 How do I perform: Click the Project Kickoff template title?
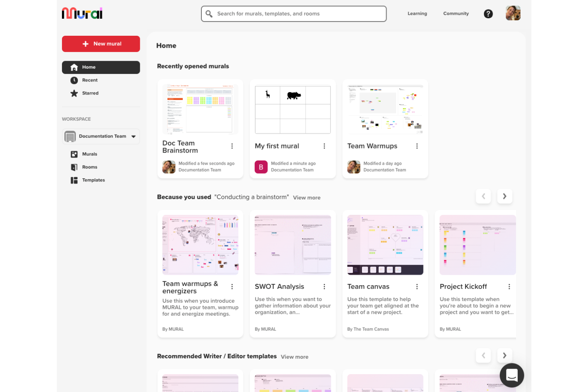pos(463,287)
